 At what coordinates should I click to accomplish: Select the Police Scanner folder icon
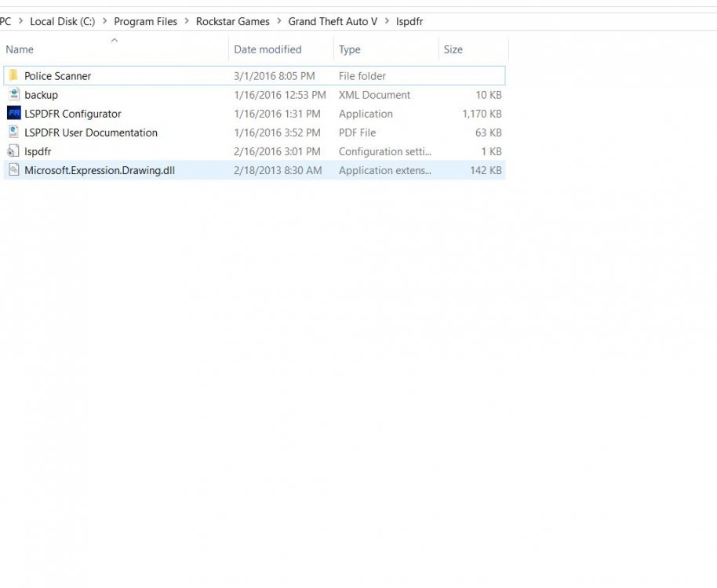(x=13, y=75)
